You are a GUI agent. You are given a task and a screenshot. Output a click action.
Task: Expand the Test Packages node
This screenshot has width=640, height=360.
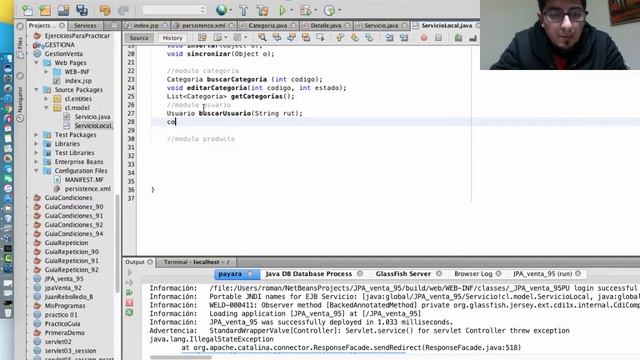(x=36, y=135)
